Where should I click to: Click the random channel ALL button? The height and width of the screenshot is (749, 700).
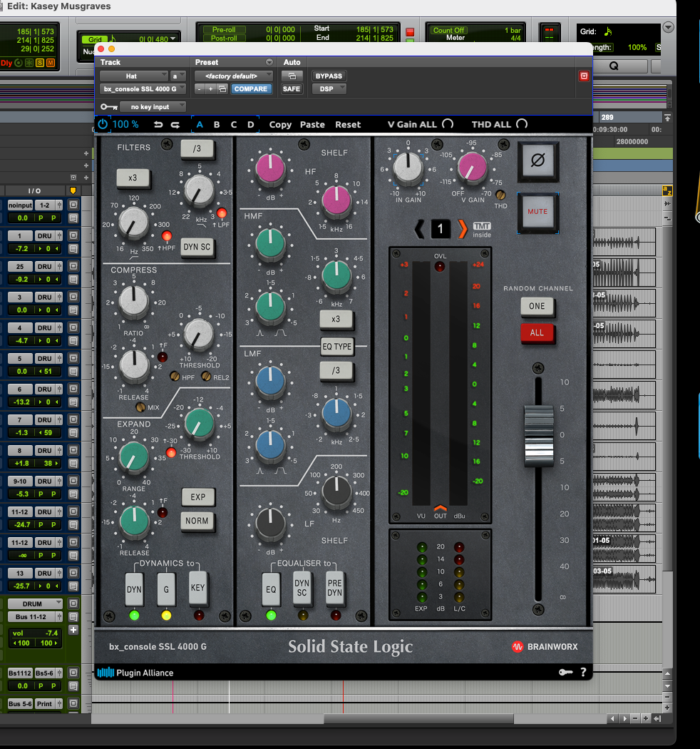(x=537, y=332)
